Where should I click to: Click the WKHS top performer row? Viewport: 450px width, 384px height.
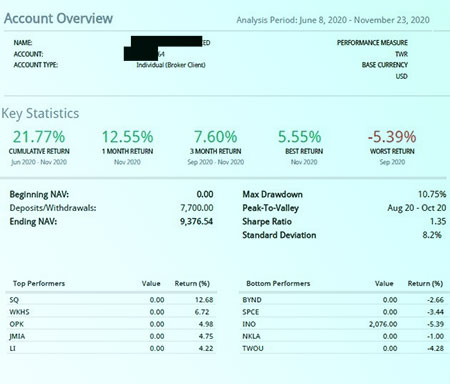[111, 312]
